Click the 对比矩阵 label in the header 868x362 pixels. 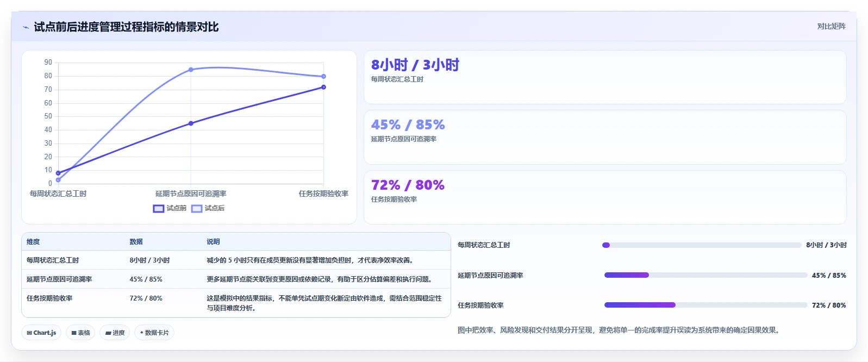(x=831, y=26)
